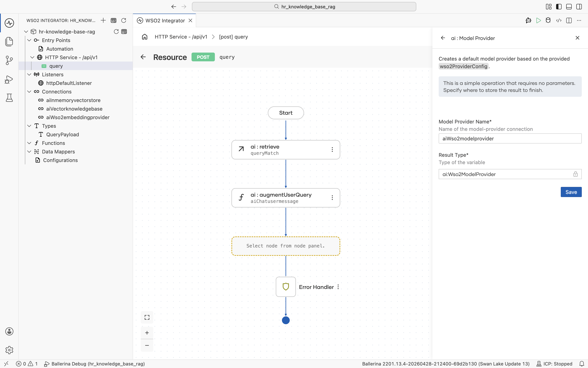The height and width of the screenshot is (368, 588).
Task: Click the Debug bug icon in the editor toolbar
Action: pyautogui.click(x=548, y=20)
